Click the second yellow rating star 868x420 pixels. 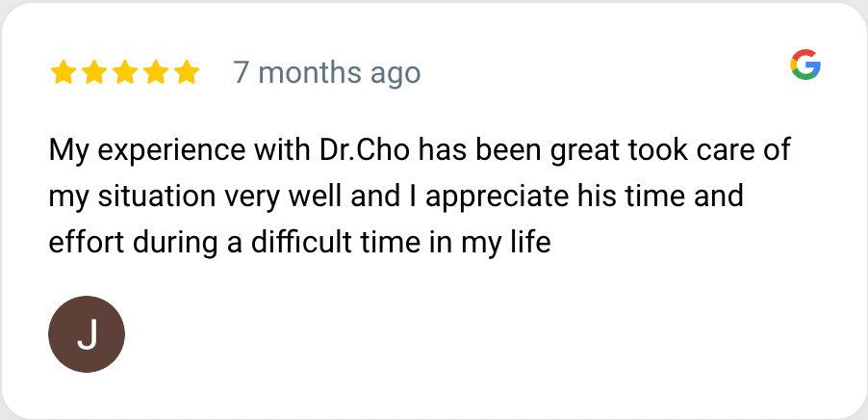[x=94, y=72]
